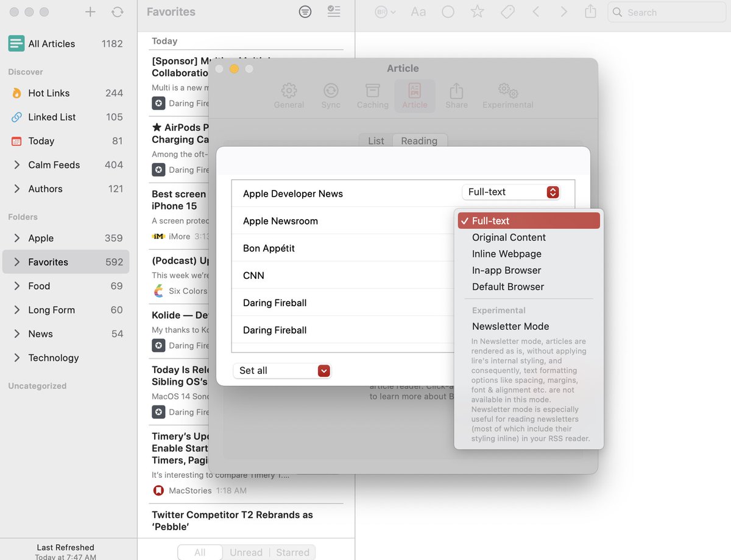Open the share icon in the main toolbar

(590, 12)
